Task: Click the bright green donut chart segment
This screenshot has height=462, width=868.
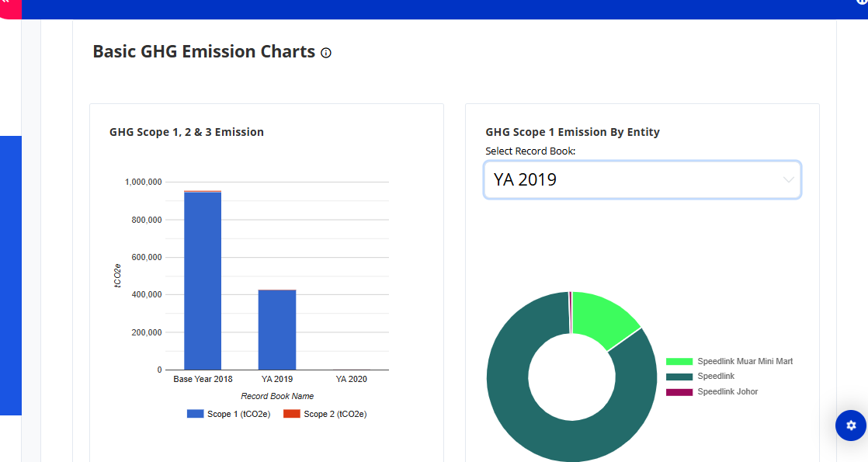Action: point(604,317)
